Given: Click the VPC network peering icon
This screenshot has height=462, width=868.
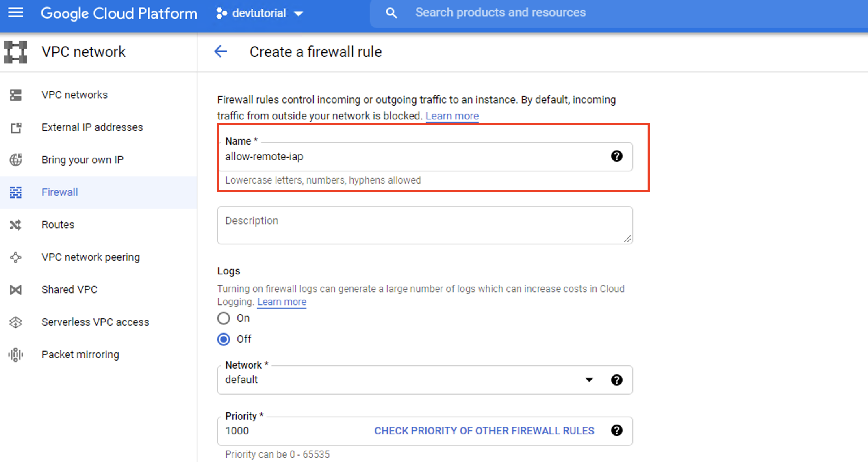Looking at the screenshot, I should [x=15, y=257].
